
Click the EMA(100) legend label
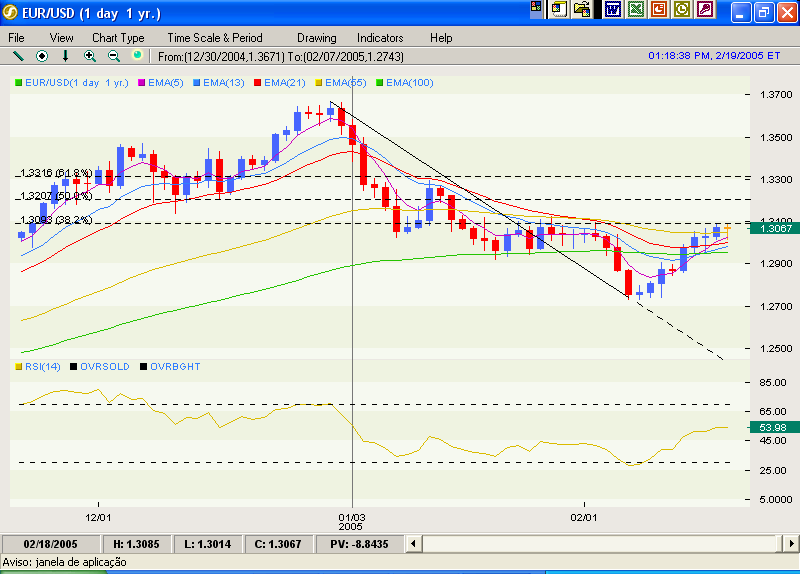point(410,83)
